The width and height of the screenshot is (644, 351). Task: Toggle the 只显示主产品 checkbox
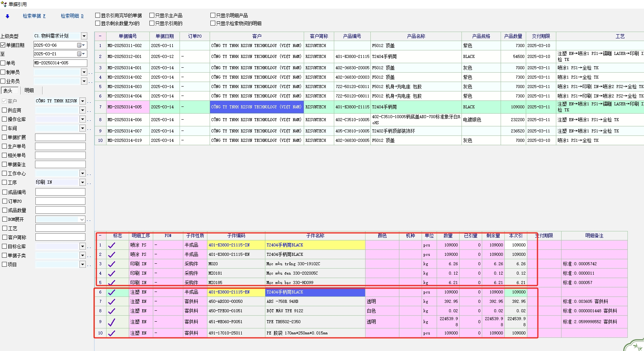click(x=152, y=15)
